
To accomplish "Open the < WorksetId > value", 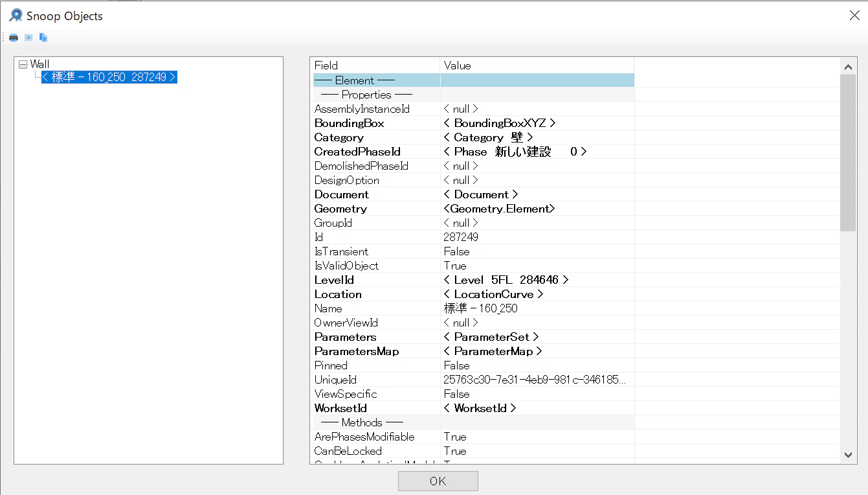I will (x=480, y=408).
